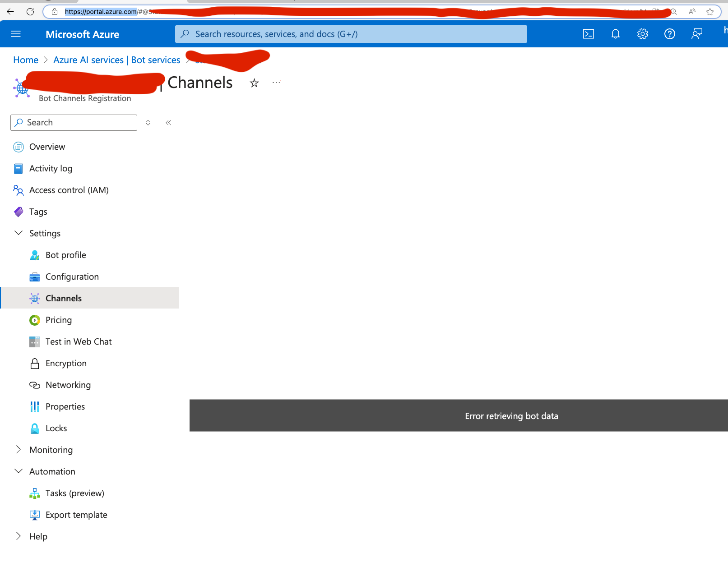
Task: Open the feedback icon at top right
Action: [697, 34]
